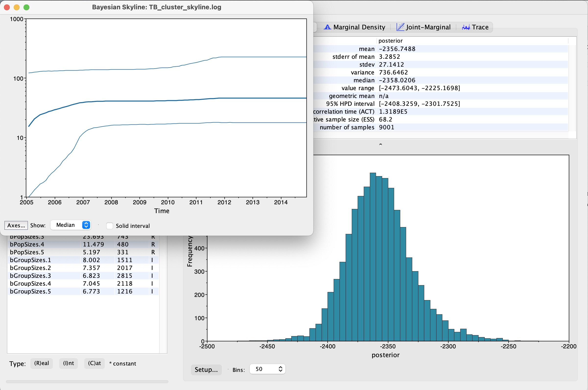Open the Axes settings of Skyline plot
The width and height of the screenshot is (588, 390).
point(16,225)
